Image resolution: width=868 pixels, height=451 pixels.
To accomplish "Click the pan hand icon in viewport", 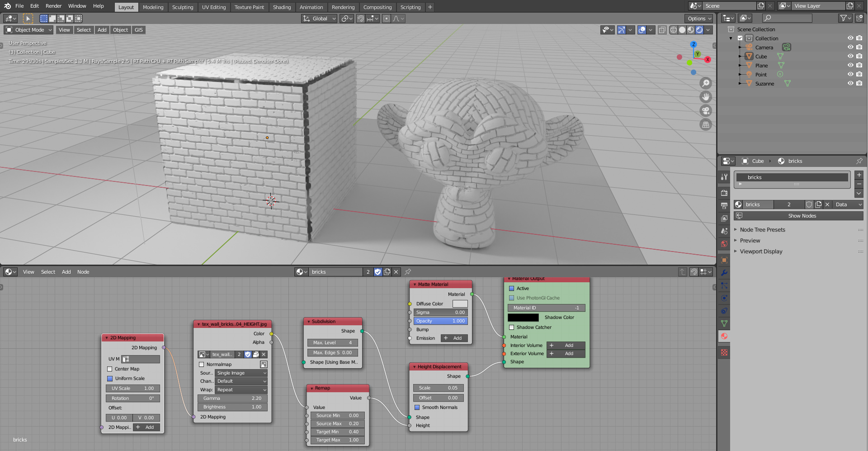I will (x=705, y=97).
